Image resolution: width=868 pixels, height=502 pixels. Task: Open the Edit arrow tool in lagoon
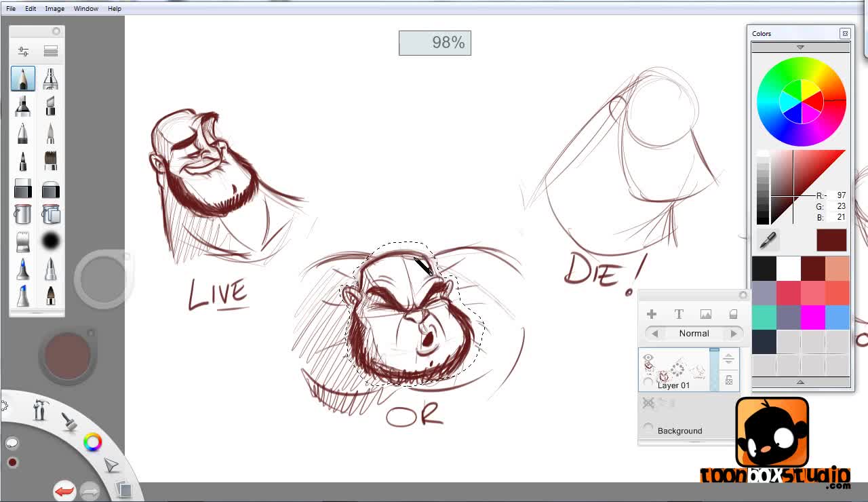pos(111,465)
